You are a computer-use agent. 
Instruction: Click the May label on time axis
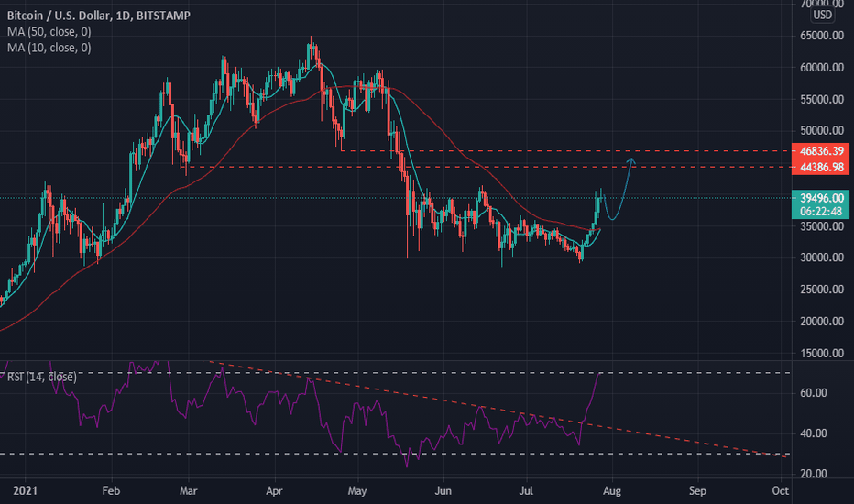coord(357,491)
